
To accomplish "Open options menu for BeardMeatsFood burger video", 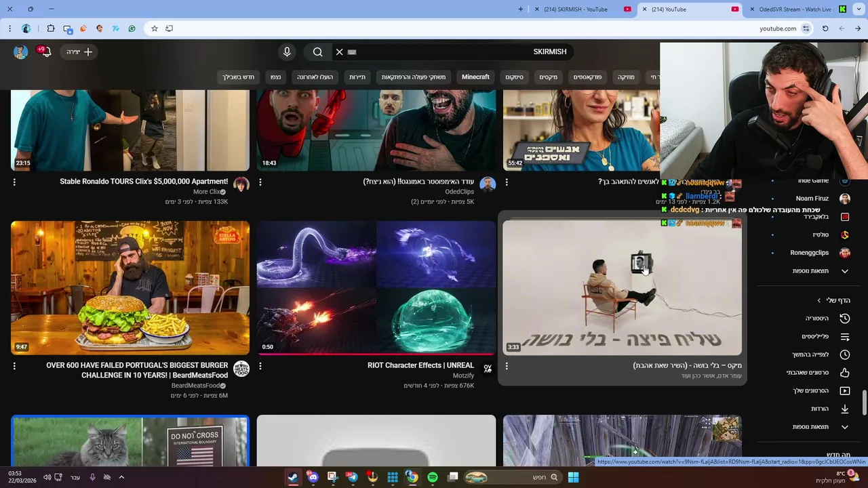I will pos(14,366).
